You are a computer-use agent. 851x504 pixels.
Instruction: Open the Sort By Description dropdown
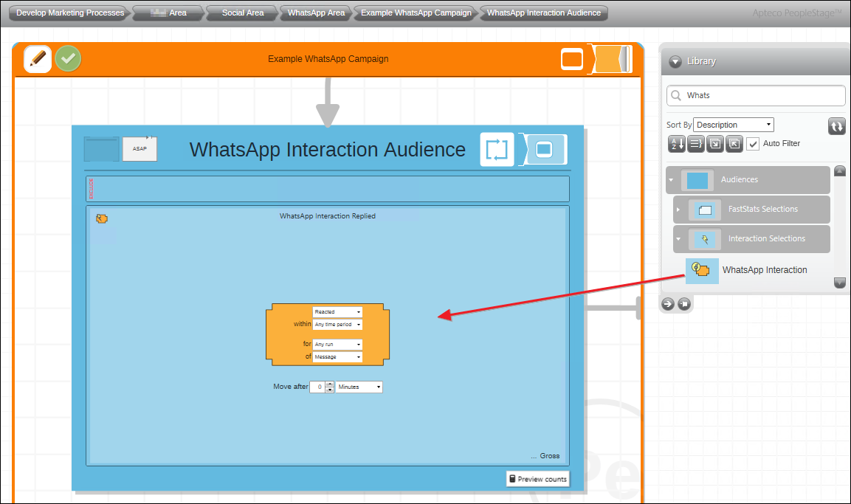coord(733,125)
